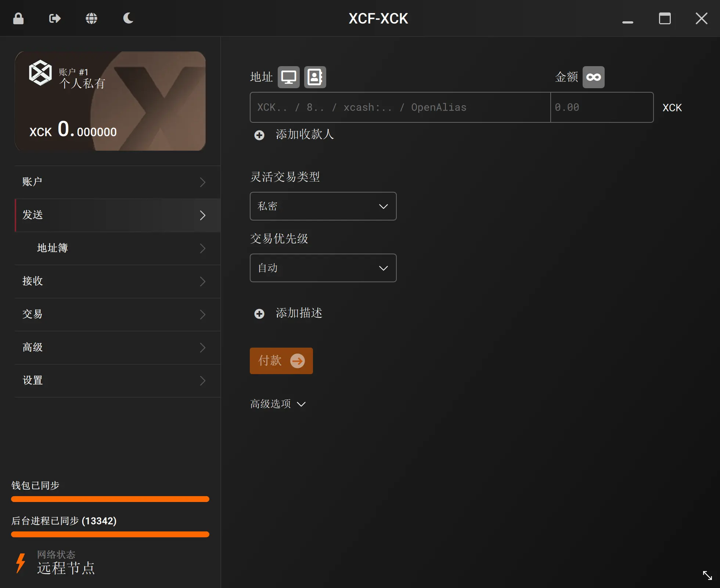Click the lock wallet icon

coord(18,18)
